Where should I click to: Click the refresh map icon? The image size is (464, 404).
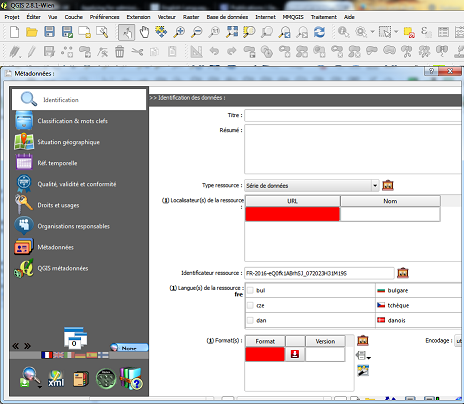319,32
